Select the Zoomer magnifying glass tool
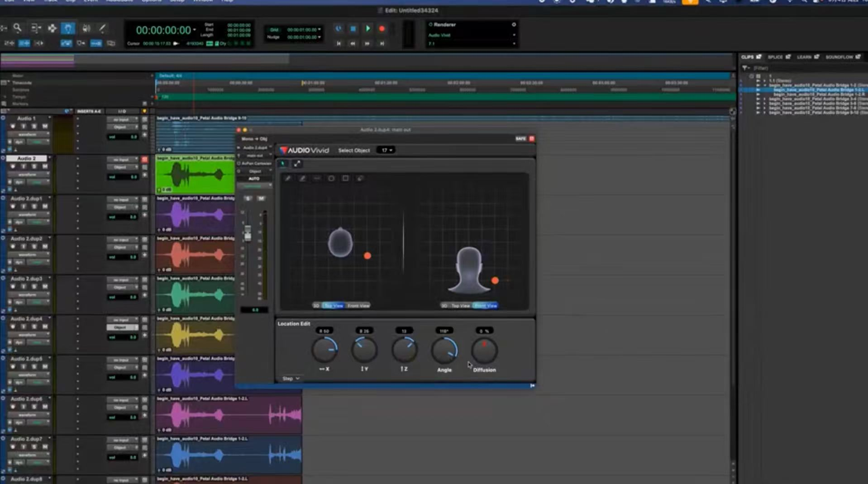Image resolution: width=868 pixels, height=484 pixels. tap(17, 28)
